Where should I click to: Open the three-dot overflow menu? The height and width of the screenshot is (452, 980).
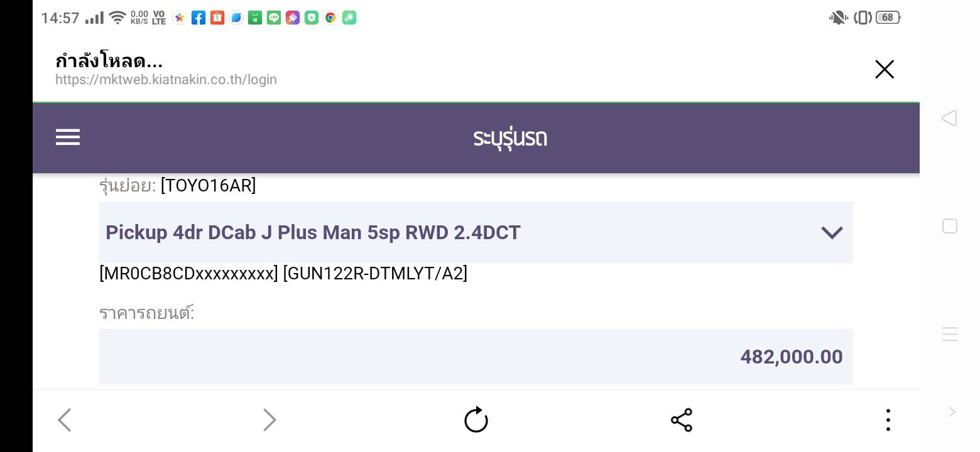click(888, 419)
